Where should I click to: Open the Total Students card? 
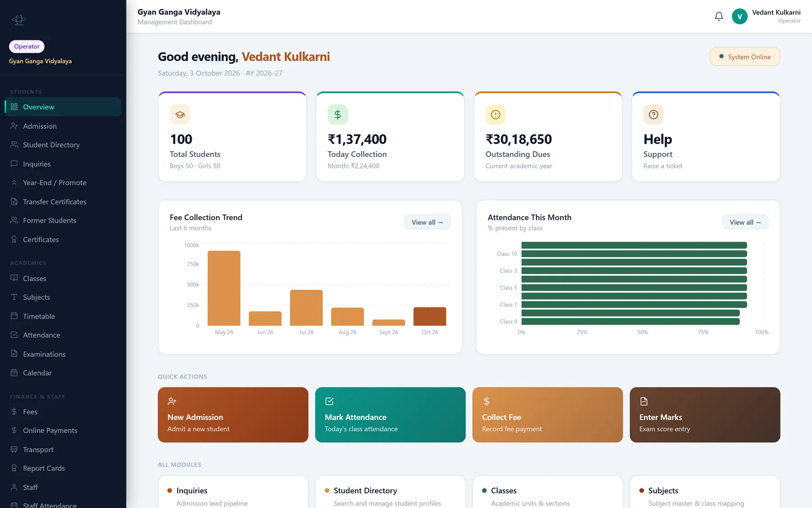tap(232, 137)
